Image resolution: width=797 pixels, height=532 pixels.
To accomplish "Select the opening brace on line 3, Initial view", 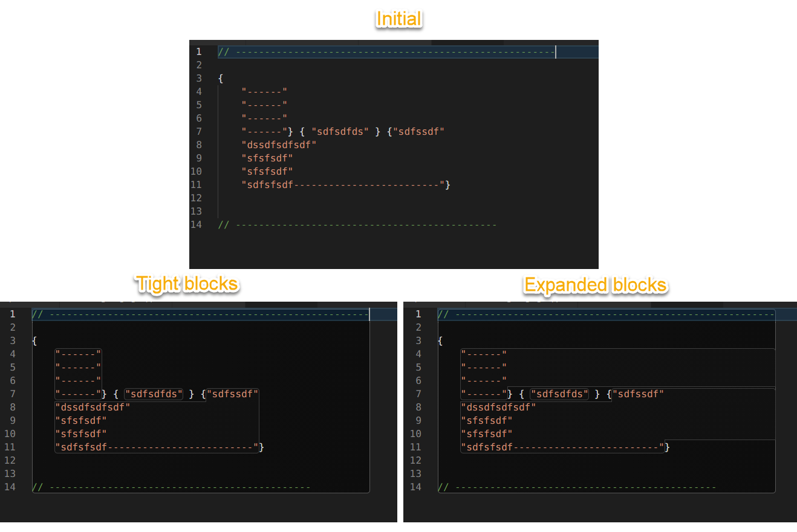I will (220, 78).
